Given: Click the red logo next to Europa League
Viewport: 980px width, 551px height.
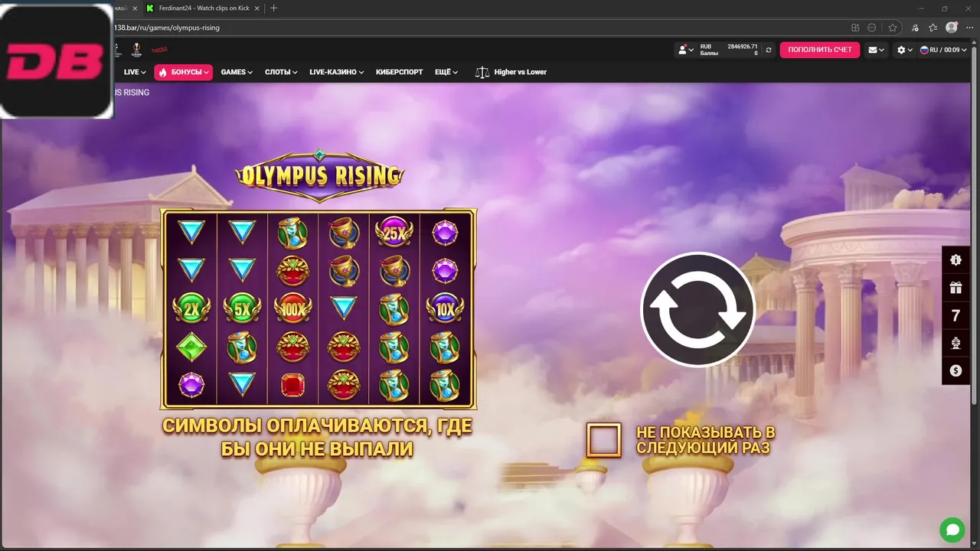Looking at the screenshot, I should tap(159, 50).
